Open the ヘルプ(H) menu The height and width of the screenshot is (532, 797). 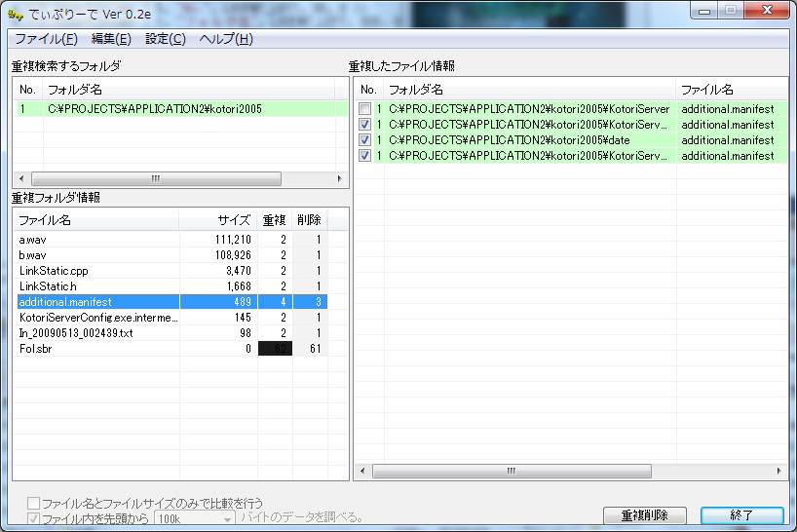coord(226,39)
